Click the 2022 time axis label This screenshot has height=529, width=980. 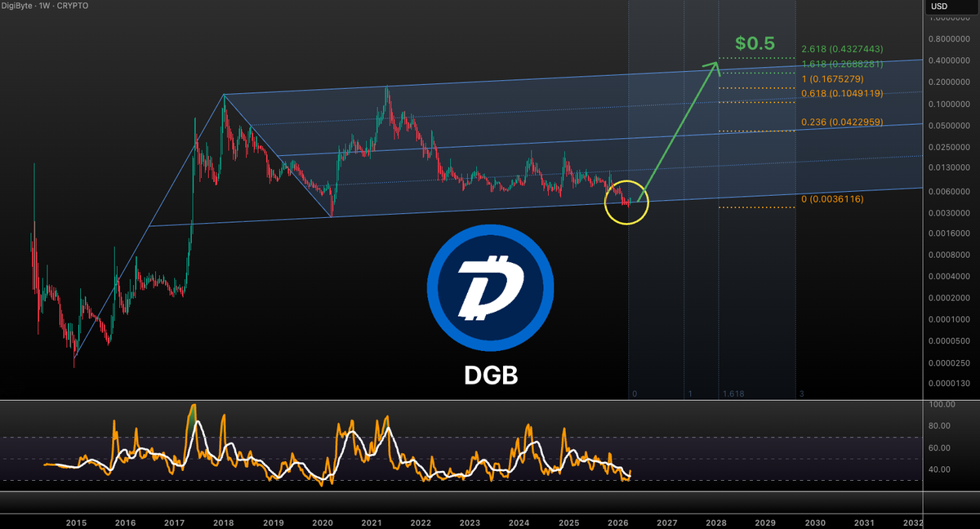point(421,522)
